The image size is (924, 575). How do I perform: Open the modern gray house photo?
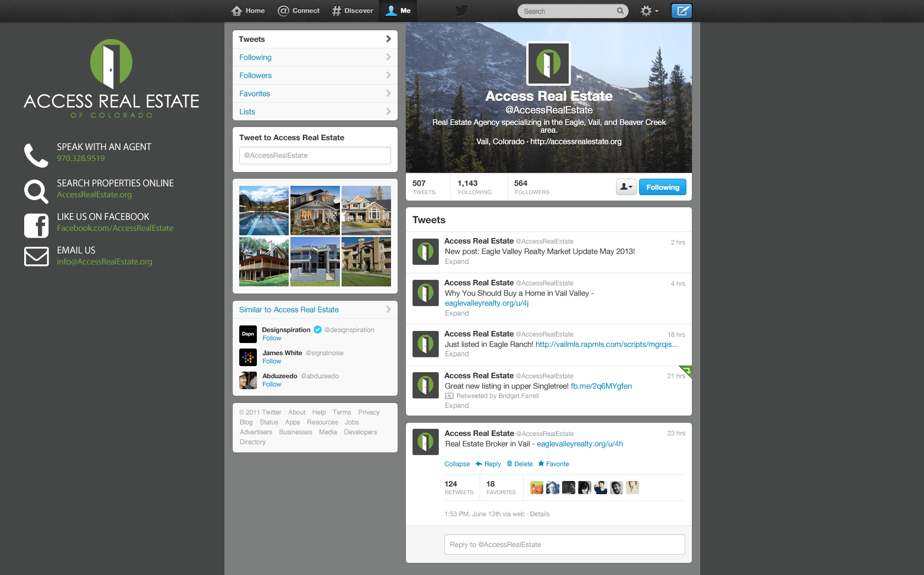point(315,262)
